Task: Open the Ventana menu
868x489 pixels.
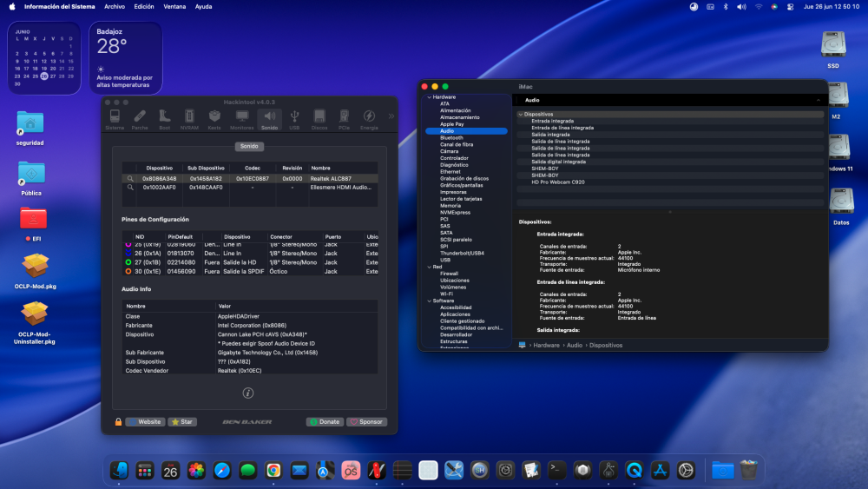Action: pyautogui.click(x=174, y=7)
